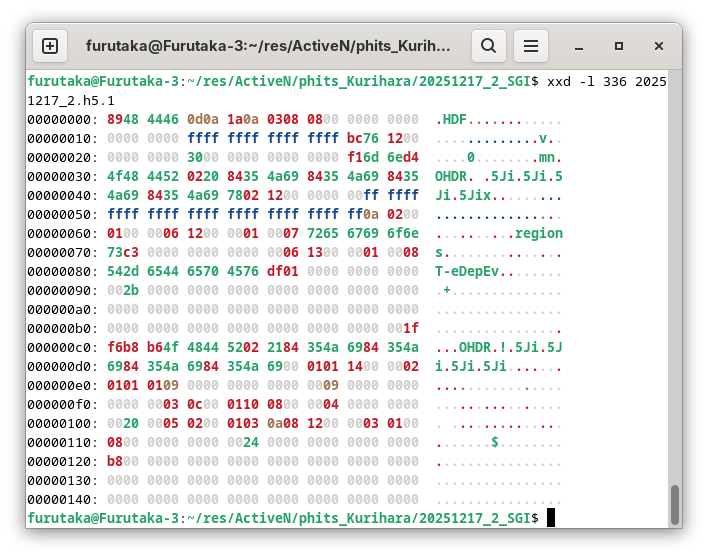Click the terminal cursor at the last prompt

click(x=550, y=518)
